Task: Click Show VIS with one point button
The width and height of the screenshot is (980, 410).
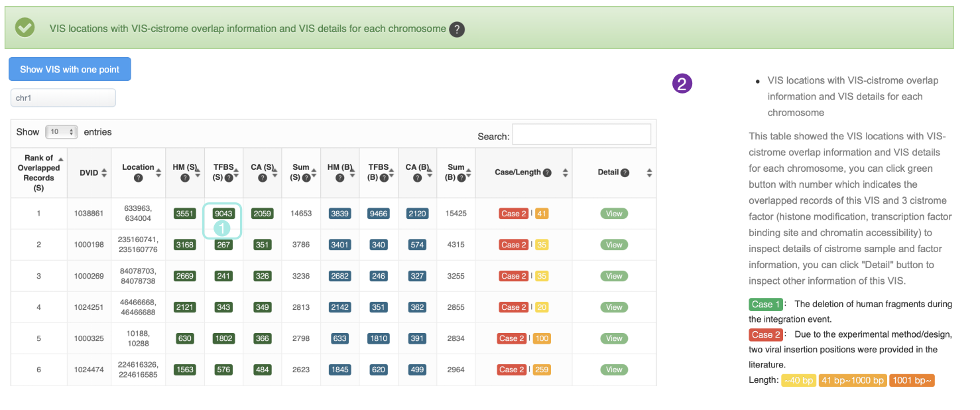Action: (x=70, y=69)
